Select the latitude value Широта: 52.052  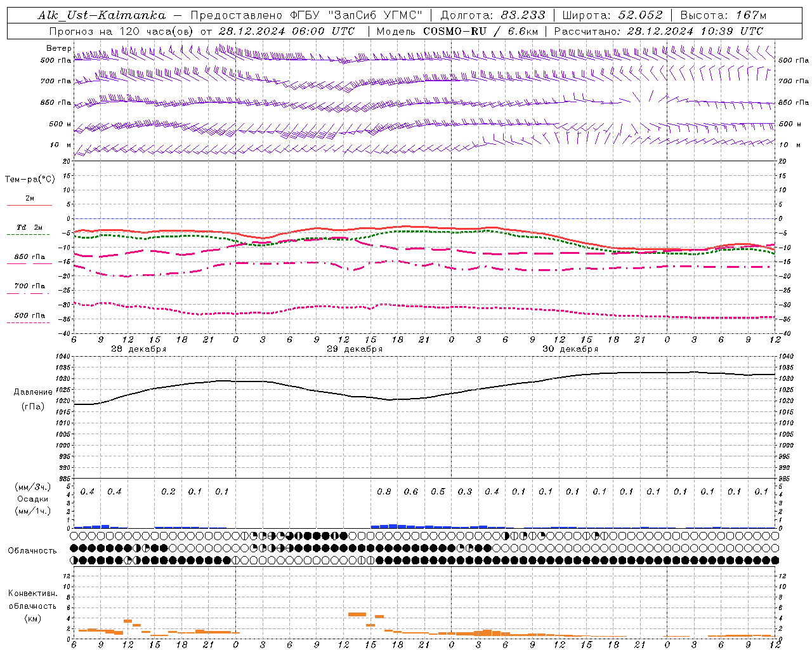coord(612,15)
